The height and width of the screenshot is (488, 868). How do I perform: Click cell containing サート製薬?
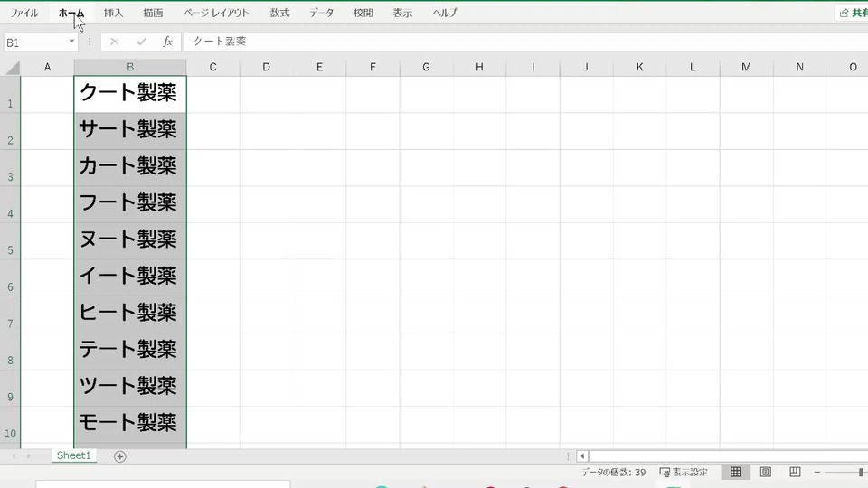click(130, 131)
